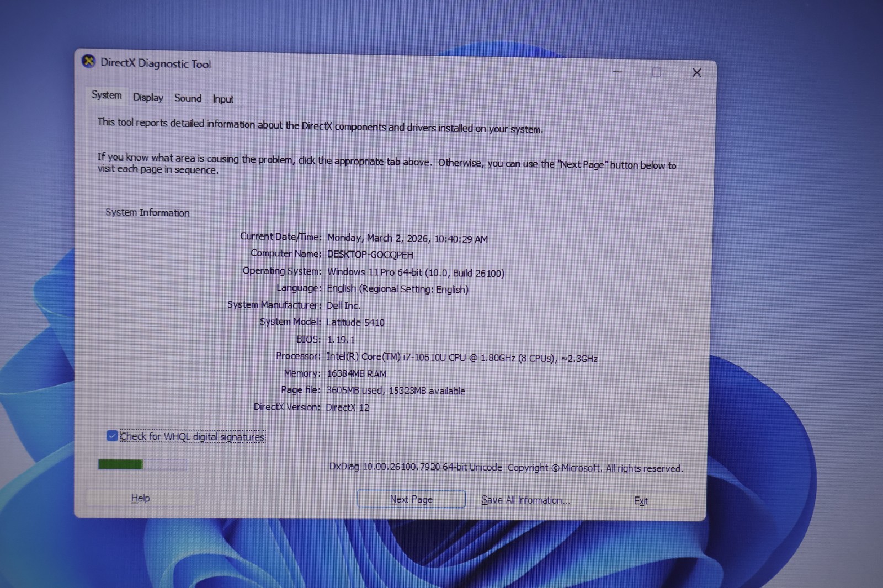Click manufacturer value 'Dell Inc.'
This screenshot has height=588, width=883.
[343, 306]
